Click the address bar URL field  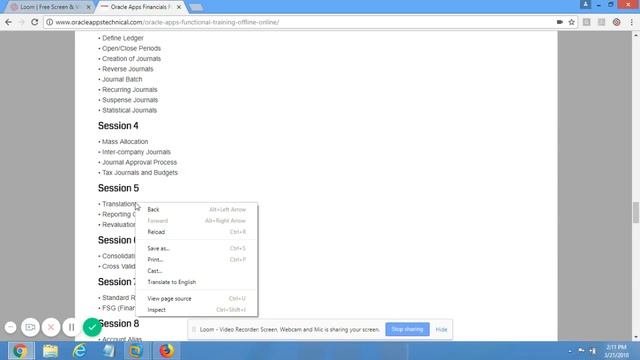(x=302, y=22)
